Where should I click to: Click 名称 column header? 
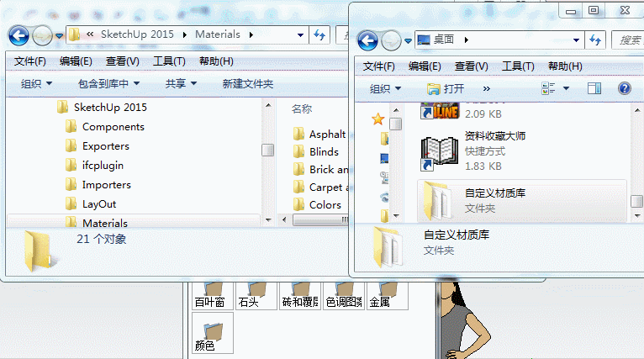[x=302, y=108]
